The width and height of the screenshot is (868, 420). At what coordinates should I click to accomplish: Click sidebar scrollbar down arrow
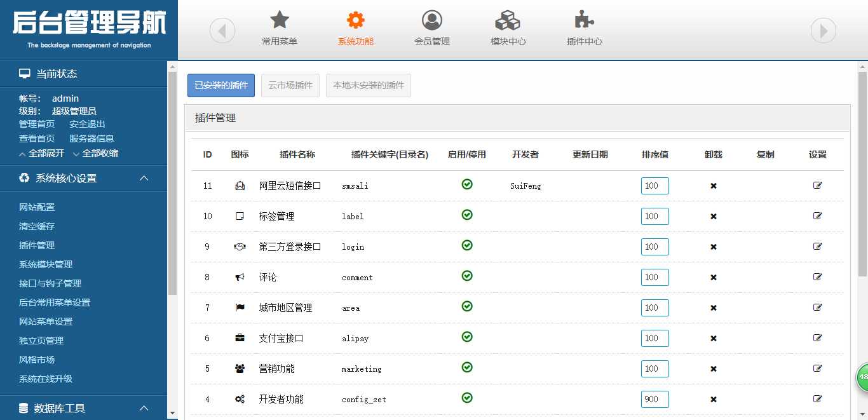point(172,413)
